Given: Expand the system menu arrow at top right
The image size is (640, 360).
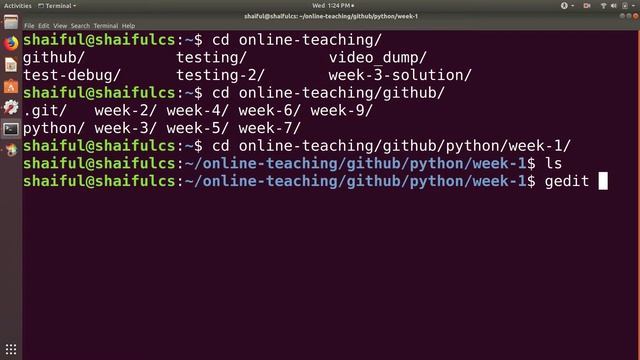Looking at the screenshot, I should point(633,6).
